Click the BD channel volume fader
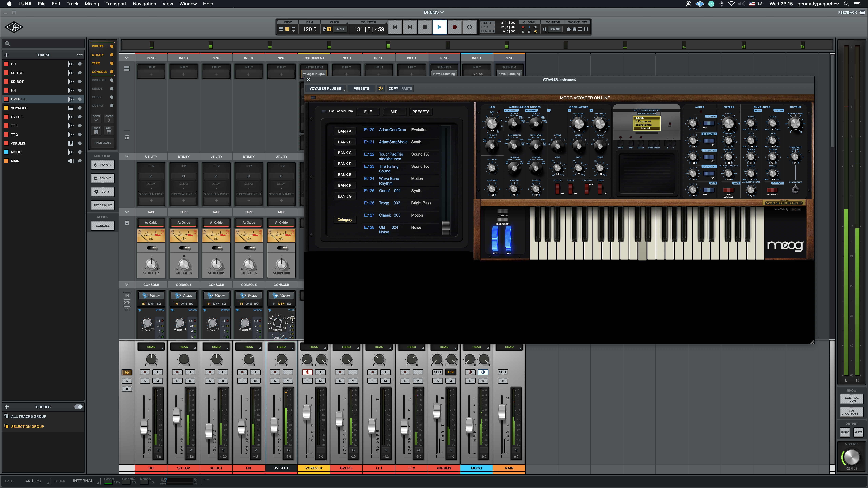 point(144,426)
